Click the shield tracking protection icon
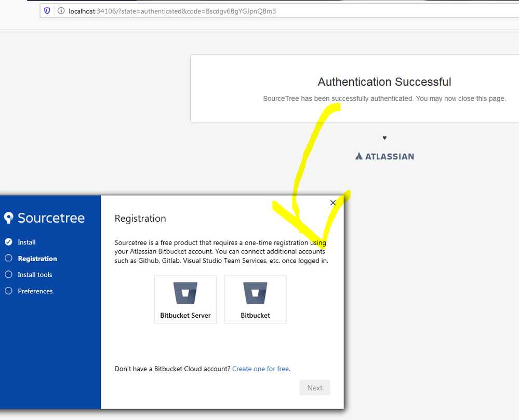Image resolution: width=519 pixels, height=420 pixels. pos(47,11)
